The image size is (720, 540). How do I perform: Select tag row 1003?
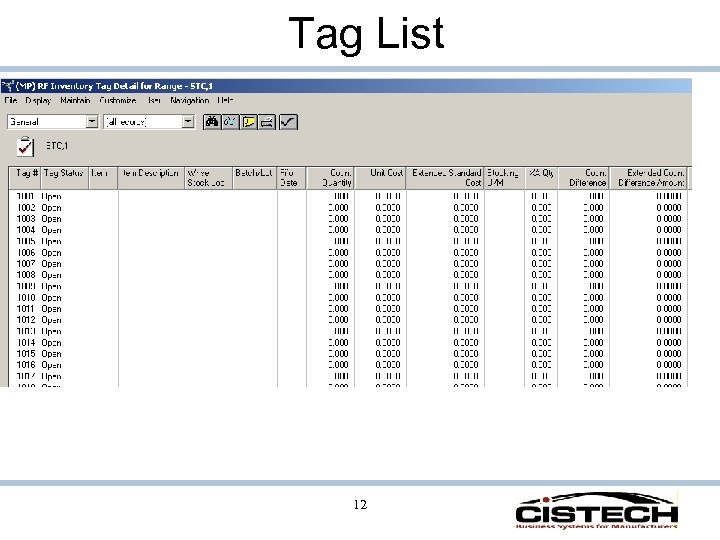pos(348,219)
